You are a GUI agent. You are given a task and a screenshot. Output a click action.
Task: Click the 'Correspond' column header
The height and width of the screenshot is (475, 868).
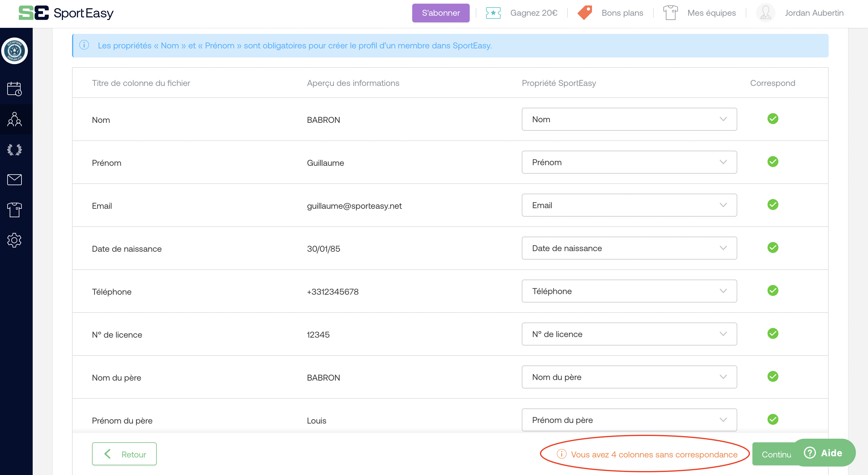tap(773, 83)
